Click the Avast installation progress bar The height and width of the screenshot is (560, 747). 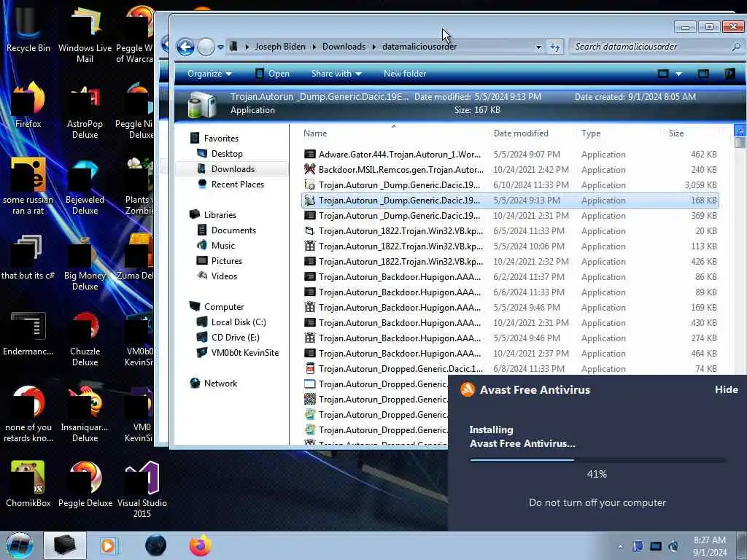click(597, 460)
